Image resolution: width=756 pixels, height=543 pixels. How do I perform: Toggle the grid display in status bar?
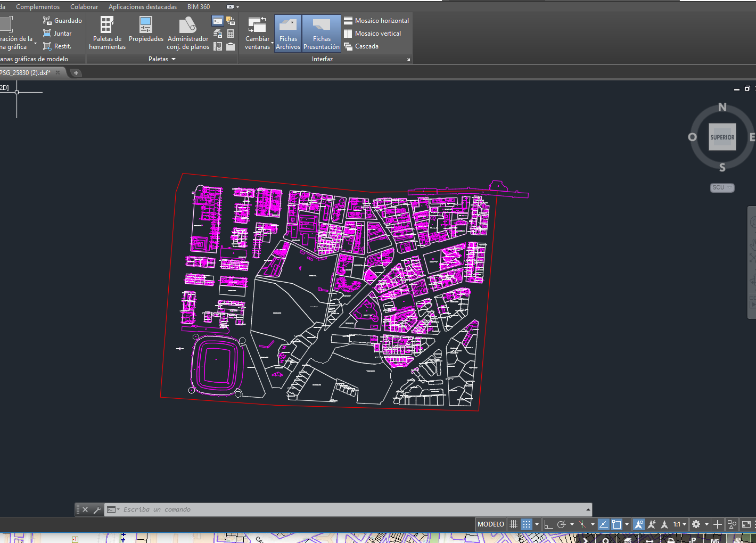click(514, 524)
